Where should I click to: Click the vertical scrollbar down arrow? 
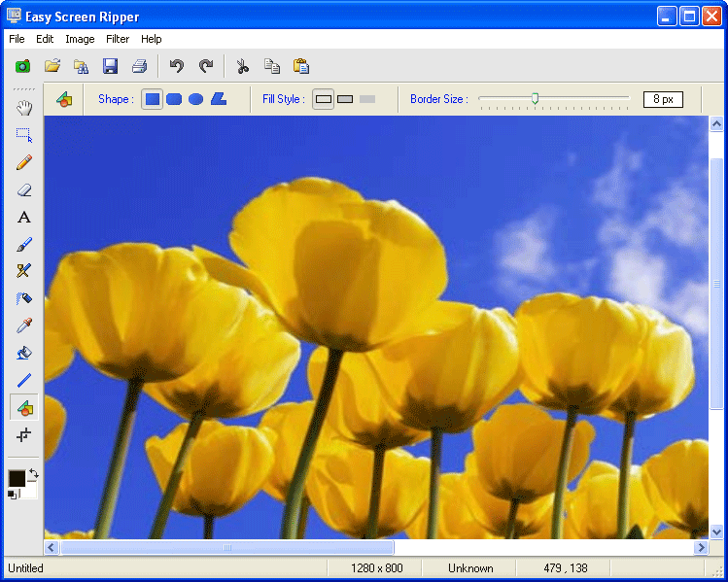tap(716, 531)
